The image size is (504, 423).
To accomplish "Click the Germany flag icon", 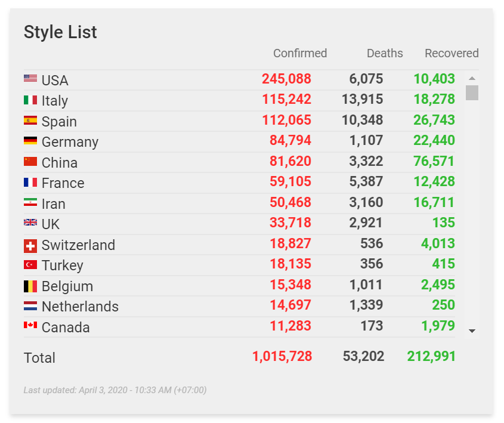I will [30, 141].
